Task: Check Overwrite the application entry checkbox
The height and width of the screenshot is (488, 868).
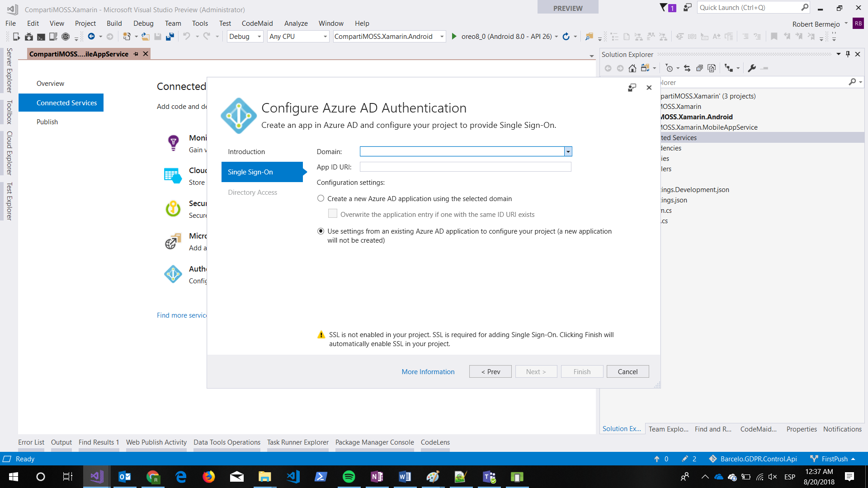Action: [333, 214]
